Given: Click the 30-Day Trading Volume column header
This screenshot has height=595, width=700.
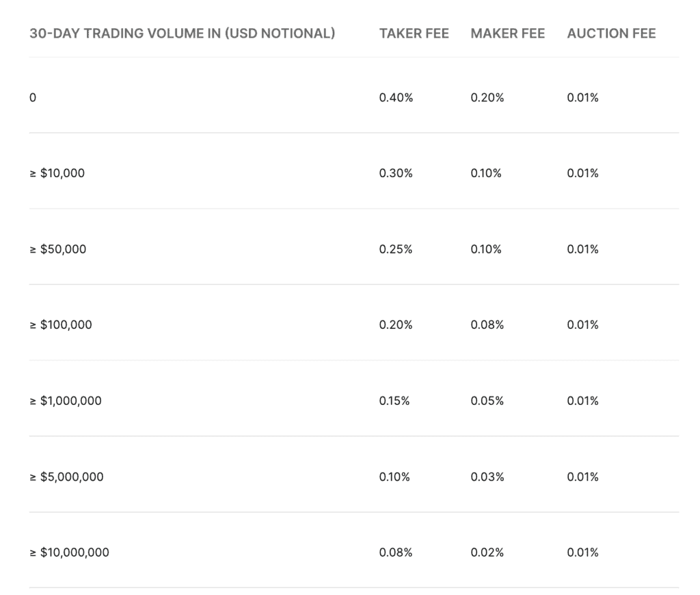Looking at the screenshot, I should point(182,34).
